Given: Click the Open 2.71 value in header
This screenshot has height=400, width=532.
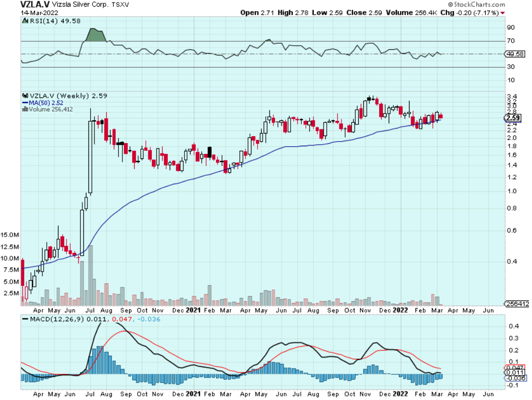Looking at the screenshot, I should 257,13.
